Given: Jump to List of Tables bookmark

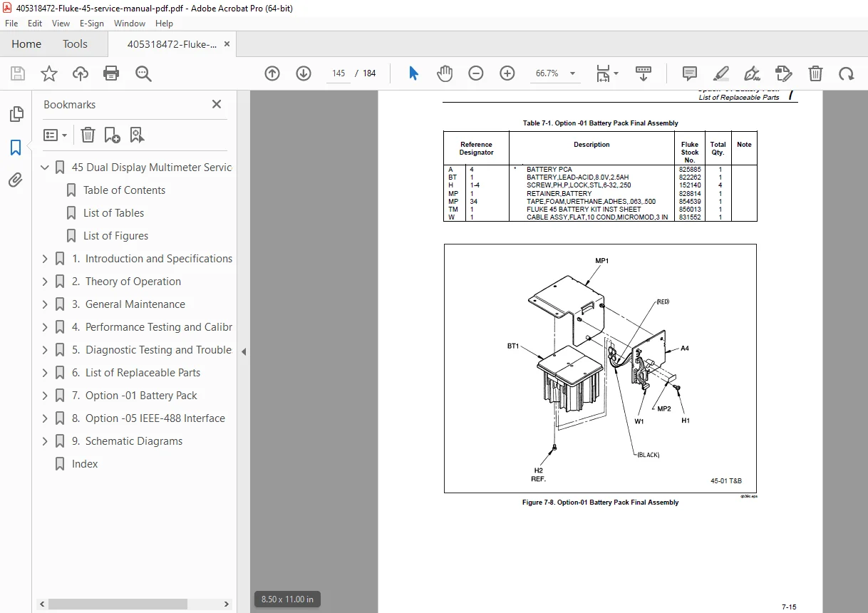Looking at the screenshot, I should click(113, 213).
